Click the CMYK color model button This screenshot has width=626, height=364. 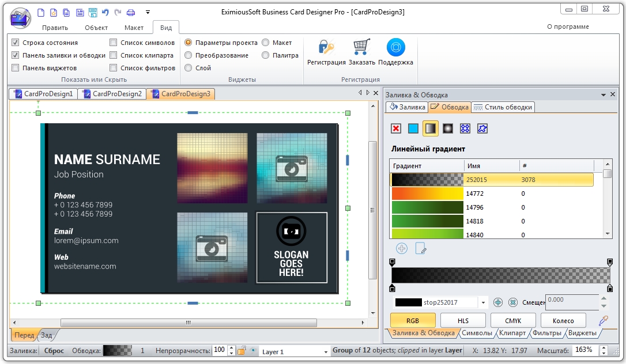[x=513, y=321]
